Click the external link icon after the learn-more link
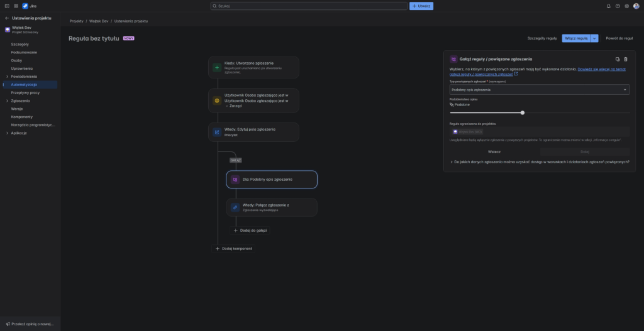 coord(516,74)
